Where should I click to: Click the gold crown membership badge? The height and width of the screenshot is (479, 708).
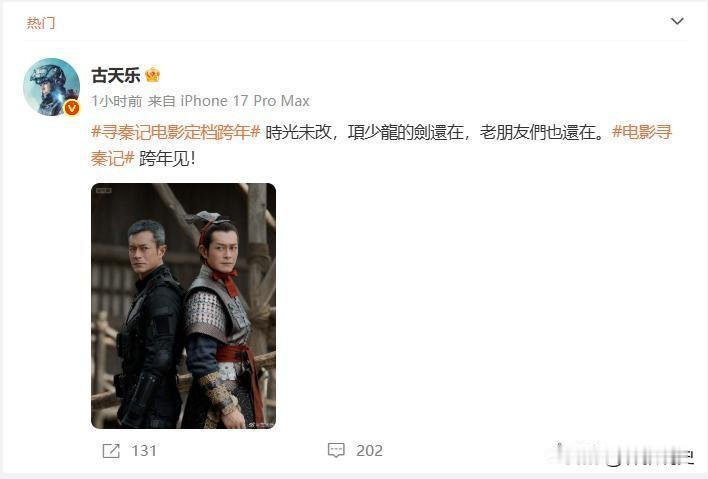click(153, 74)
